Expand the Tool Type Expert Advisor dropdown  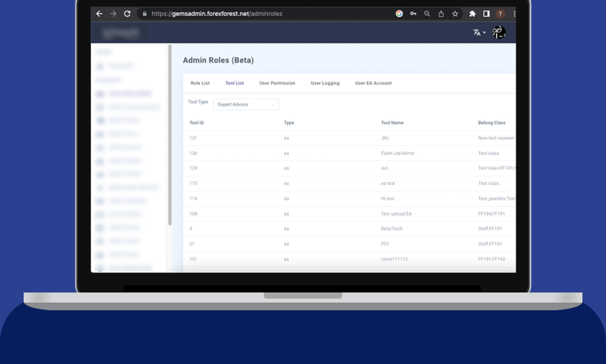click(245, 104)
